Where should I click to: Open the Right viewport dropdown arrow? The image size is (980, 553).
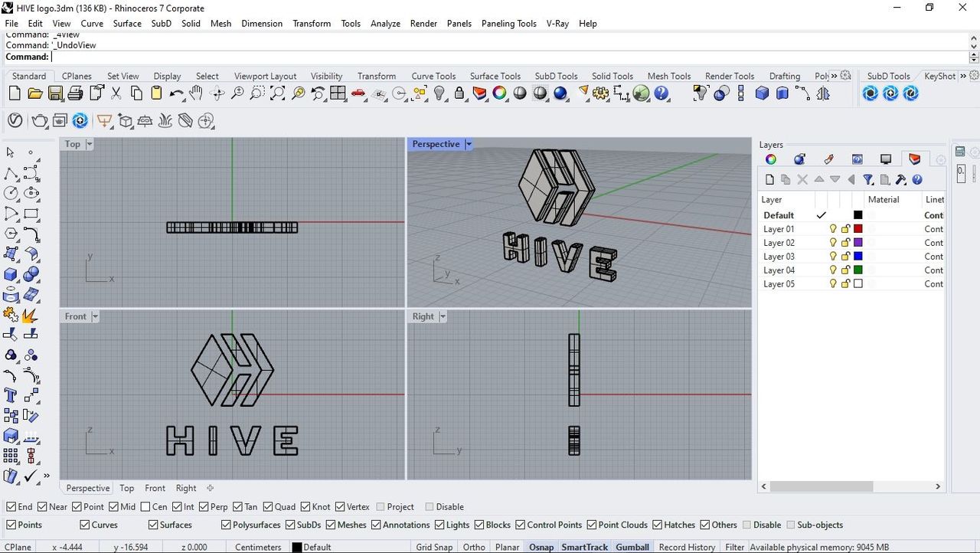(x=443, y=316)
